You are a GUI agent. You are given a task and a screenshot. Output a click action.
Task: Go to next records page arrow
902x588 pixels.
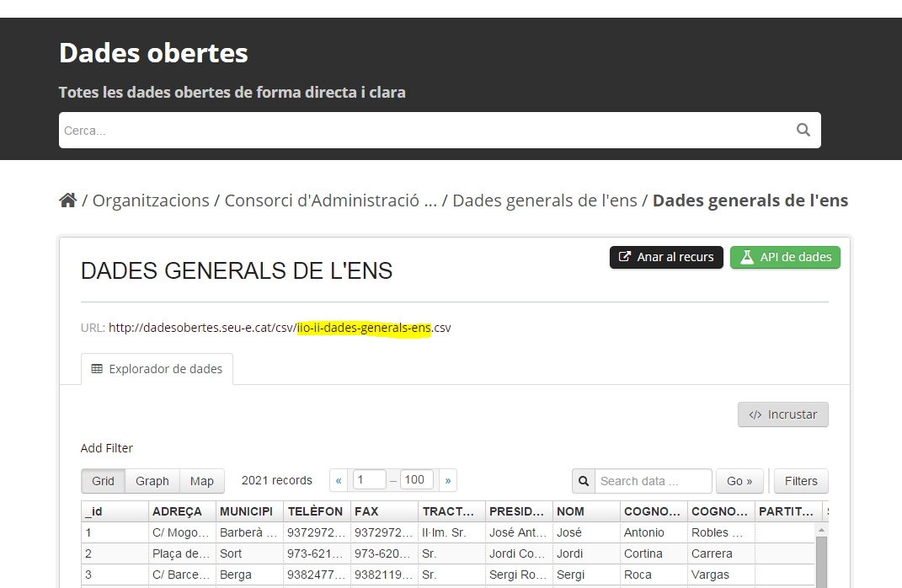point(447,481)
